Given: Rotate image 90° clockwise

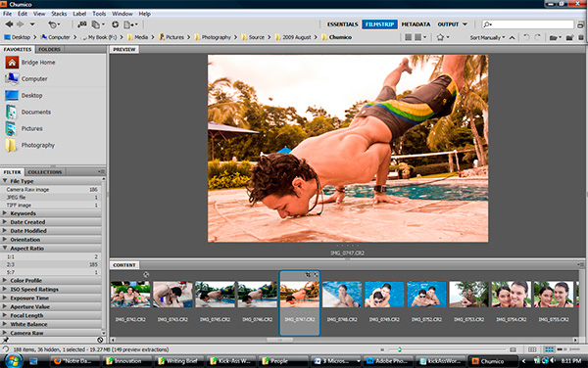Looking at the screenshot, I should point(537,37).
